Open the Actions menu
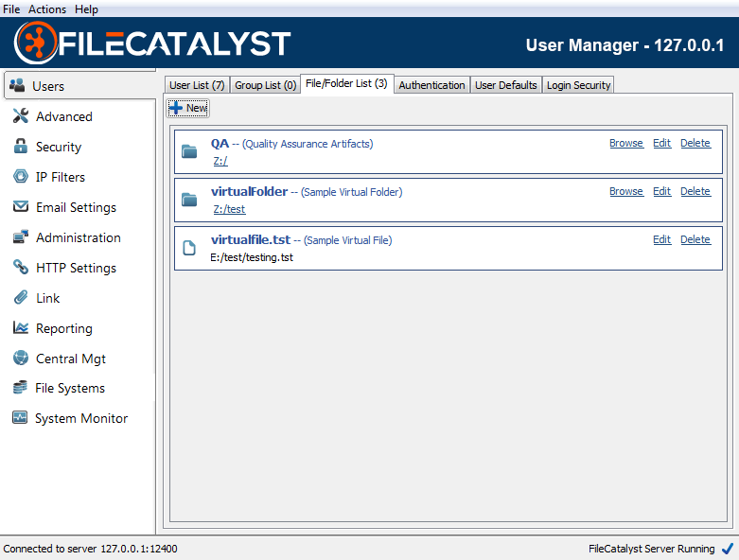Image resolution: width=739 pixels, height=560 pixels. click(x=47, y=9)
